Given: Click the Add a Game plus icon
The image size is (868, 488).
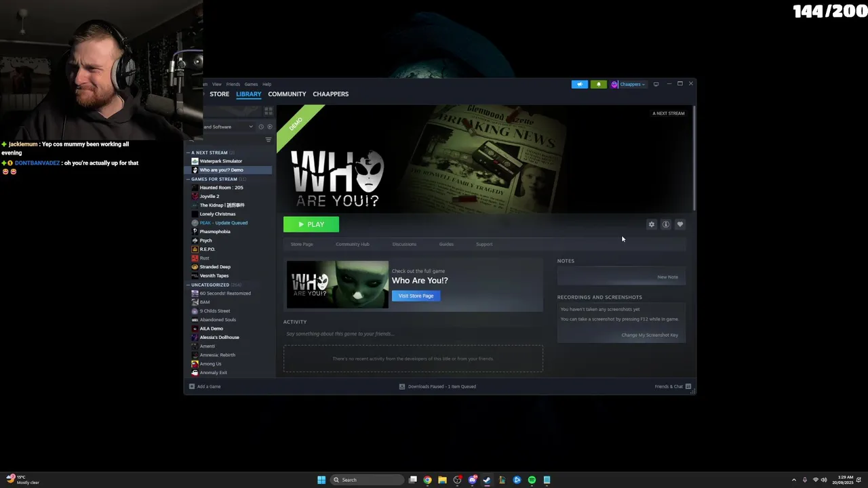Looking at the screenshot, I should pyautogui.click(x=192, y=386).
